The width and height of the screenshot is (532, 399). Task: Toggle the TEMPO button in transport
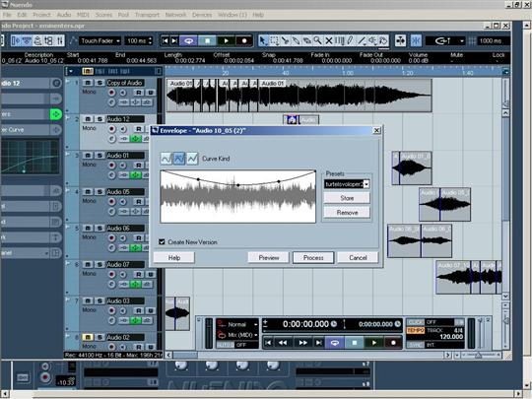pos(416,330)
